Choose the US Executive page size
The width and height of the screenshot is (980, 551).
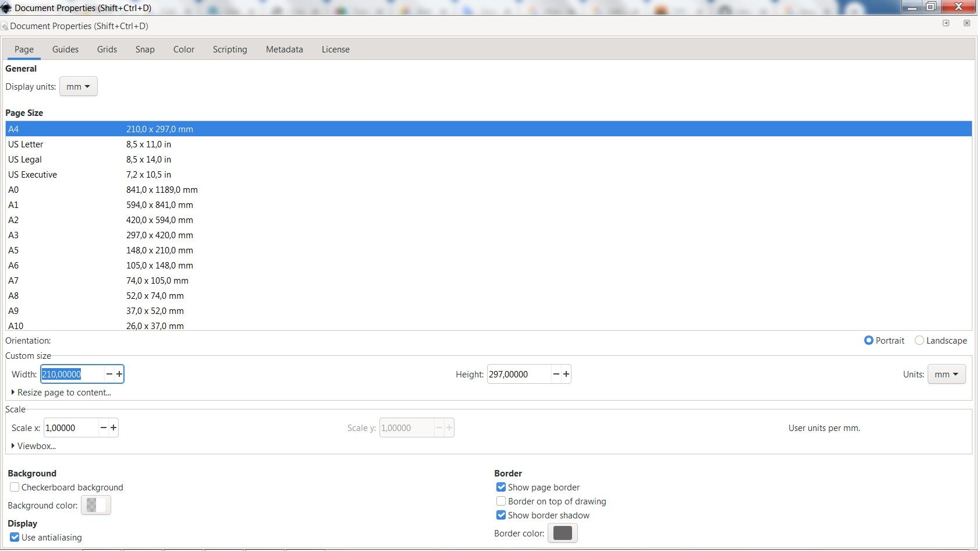(x=489, y=174)
